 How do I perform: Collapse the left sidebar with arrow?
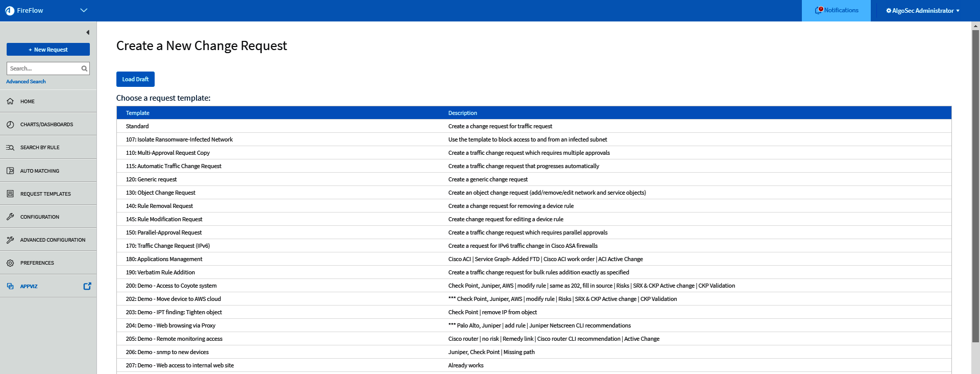click(88, 32)
